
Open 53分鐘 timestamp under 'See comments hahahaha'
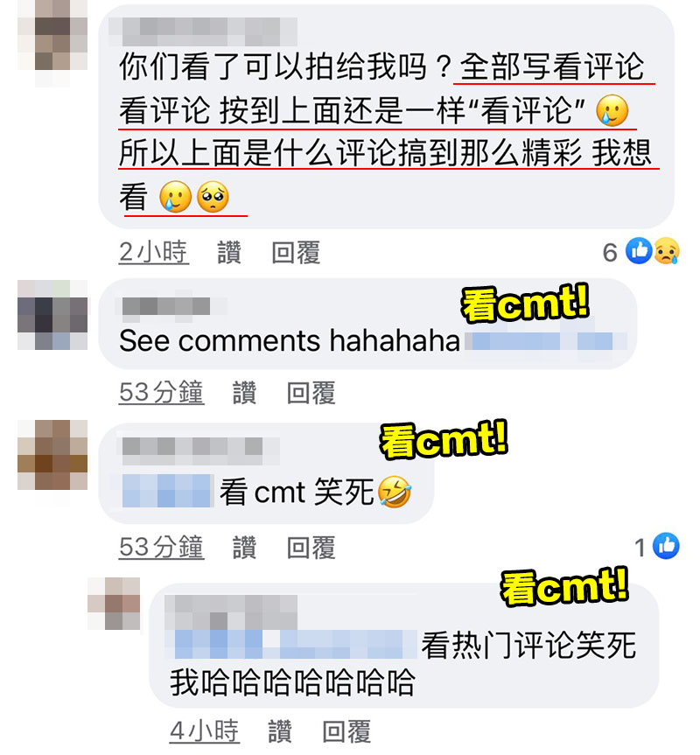click(x=161, y=393)
